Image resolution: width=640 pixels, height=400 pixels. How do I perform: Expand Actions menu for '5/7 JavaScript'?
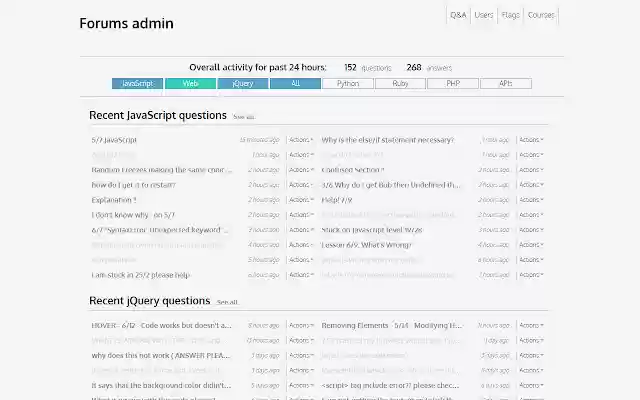301,140
